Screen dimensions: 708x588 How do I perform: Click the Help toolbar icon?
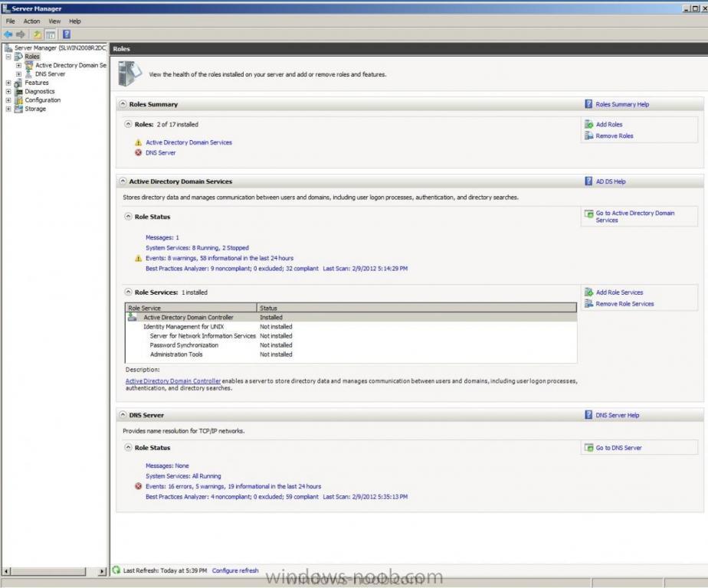[x=67, y=34]
